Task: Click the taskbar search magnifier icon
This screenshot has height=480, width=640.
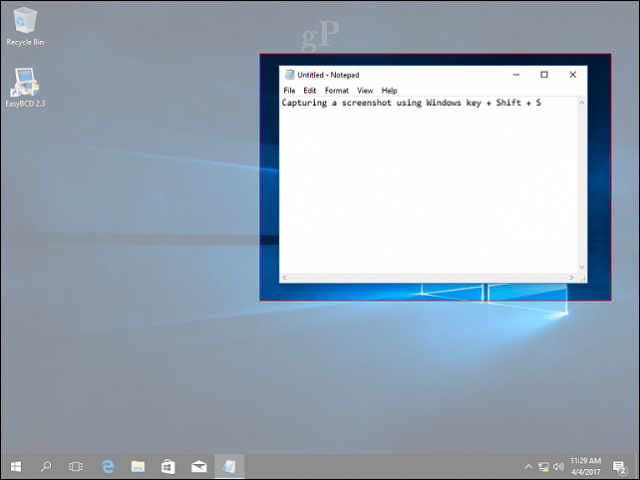Action: coord(46,466)
